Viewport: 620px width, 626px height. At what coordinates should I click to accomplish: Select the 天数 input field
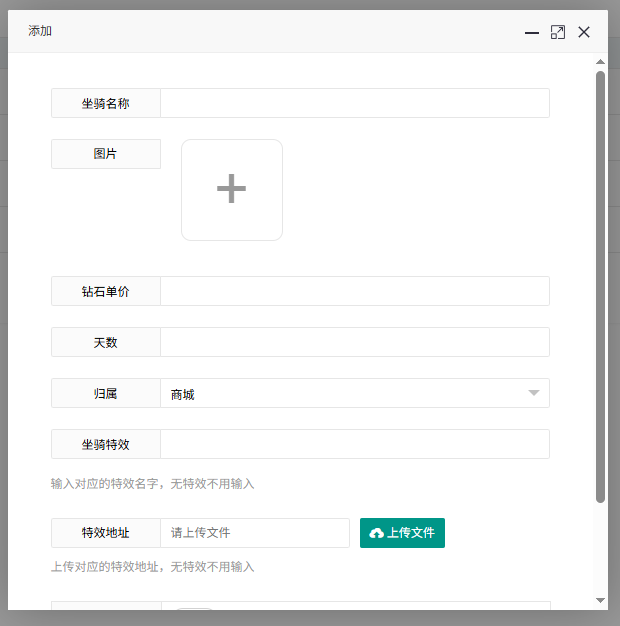pyautogui.click(x=354, y=342)
